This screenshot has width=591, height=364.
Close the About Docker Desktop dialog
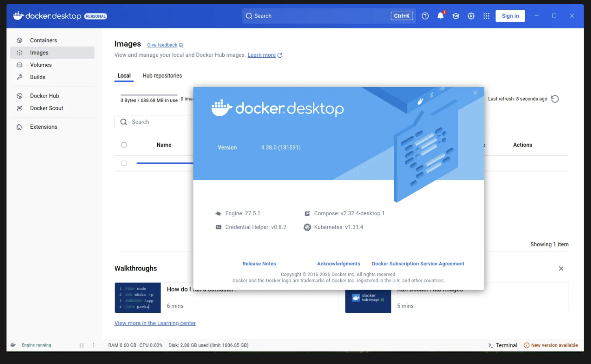coord(475,93)
